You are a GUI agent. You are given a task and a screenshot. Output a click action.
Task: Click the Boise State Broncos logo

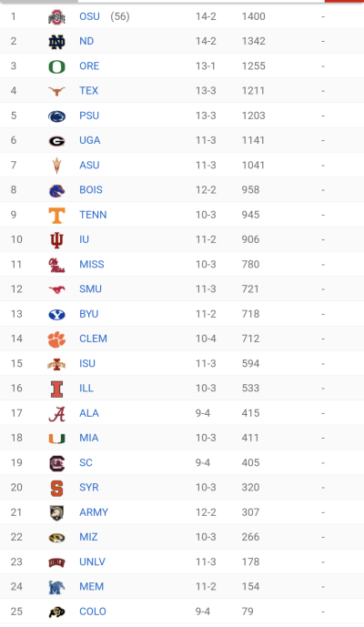pos(56,190)
